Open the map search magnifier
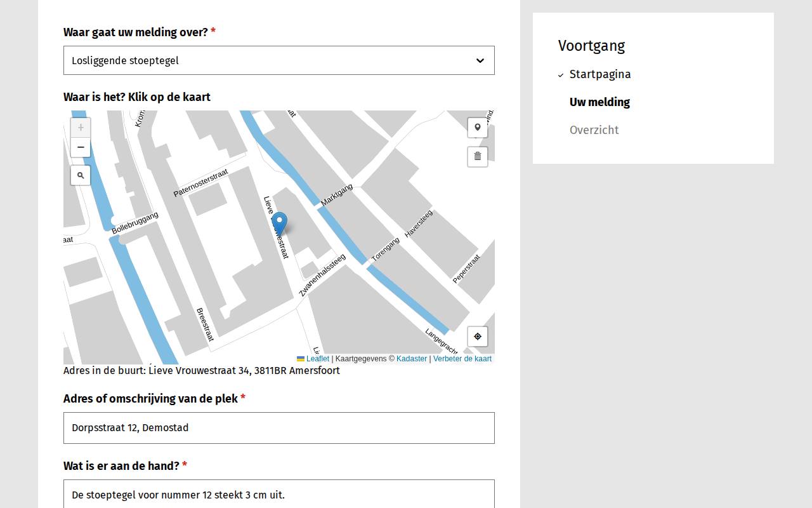The image size is (812, 508). pyautogui.click(x=81, y=175)
